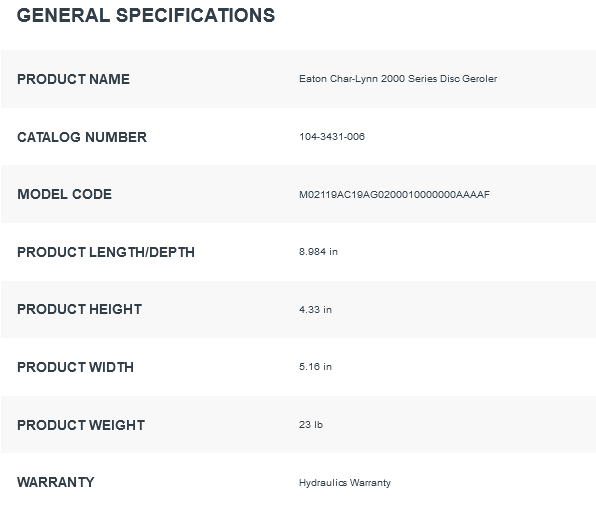The image size is (596, 510).
Task: Select the MODEL CODE label
Action: pos(64,194)
